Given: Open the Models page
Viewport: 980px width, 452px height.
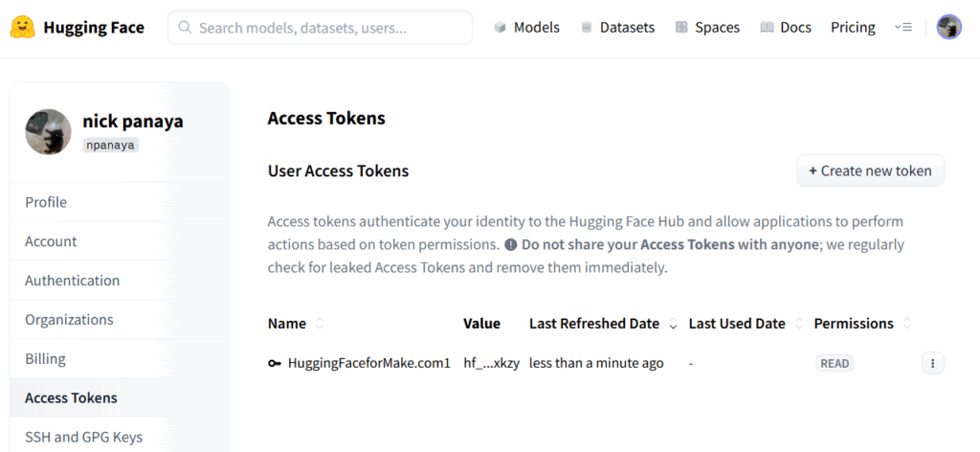Looking at the screenshot, I should [x=526, y=28].
